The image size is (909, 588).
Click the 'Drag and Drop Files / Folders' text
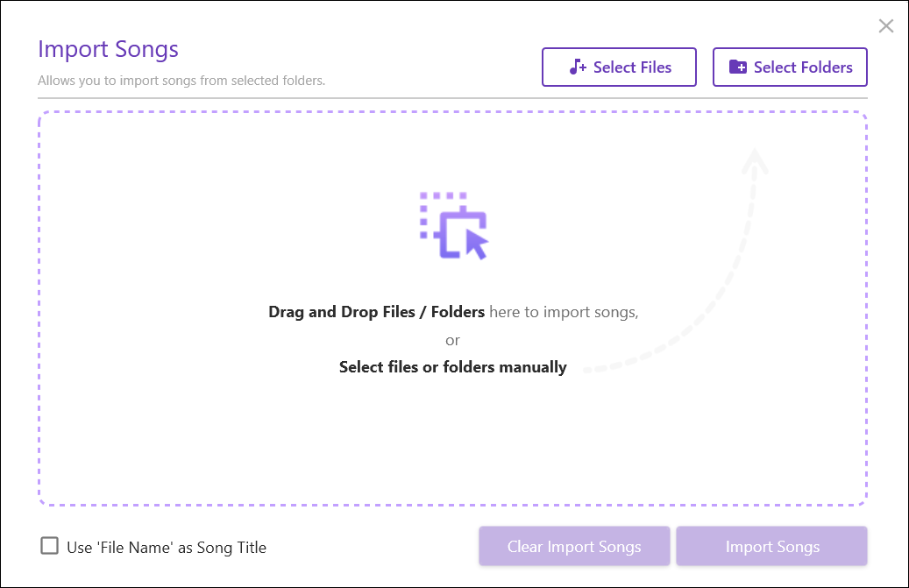pos(376,312)
